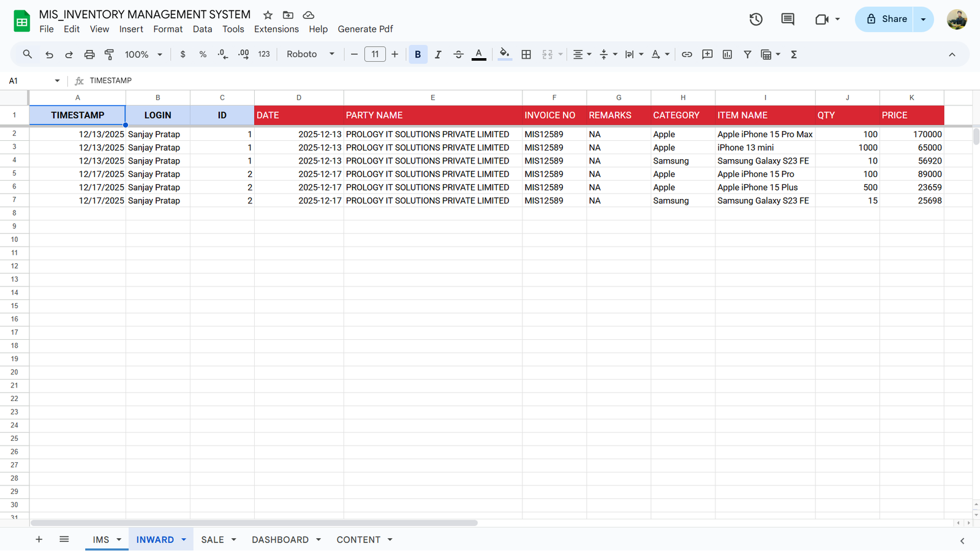
Task: Toggle strikethrough formatting
Action: click(458, 54)
